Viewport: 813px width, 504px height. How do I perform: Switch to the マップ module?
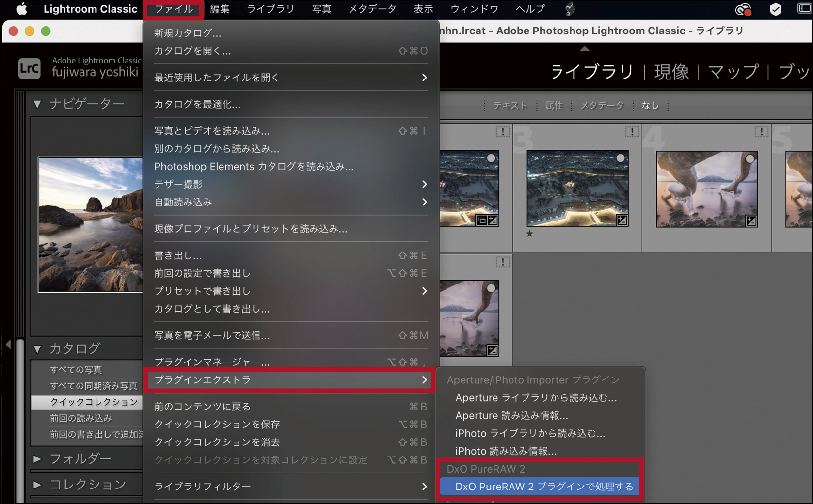(733, 72)
